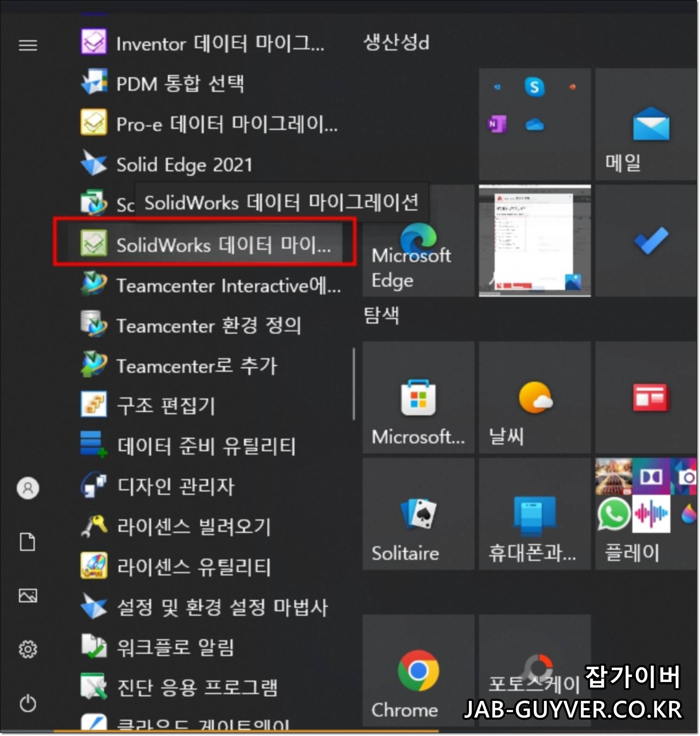Open the 날씨 weather tile
The height and width of the screenshot is (736, 700).
(535, 398)
